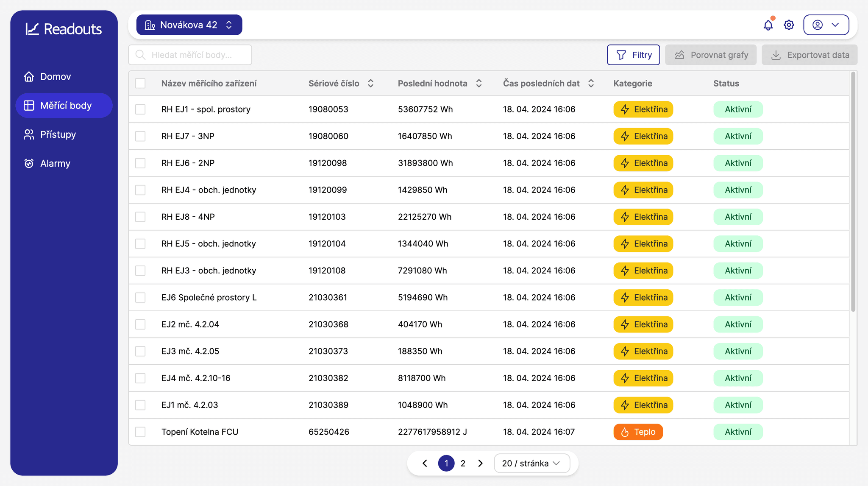Viewport: 868px width, 486px height.
Task: Click lightning icon in RH EJ1 row
Action: point(625,109)
